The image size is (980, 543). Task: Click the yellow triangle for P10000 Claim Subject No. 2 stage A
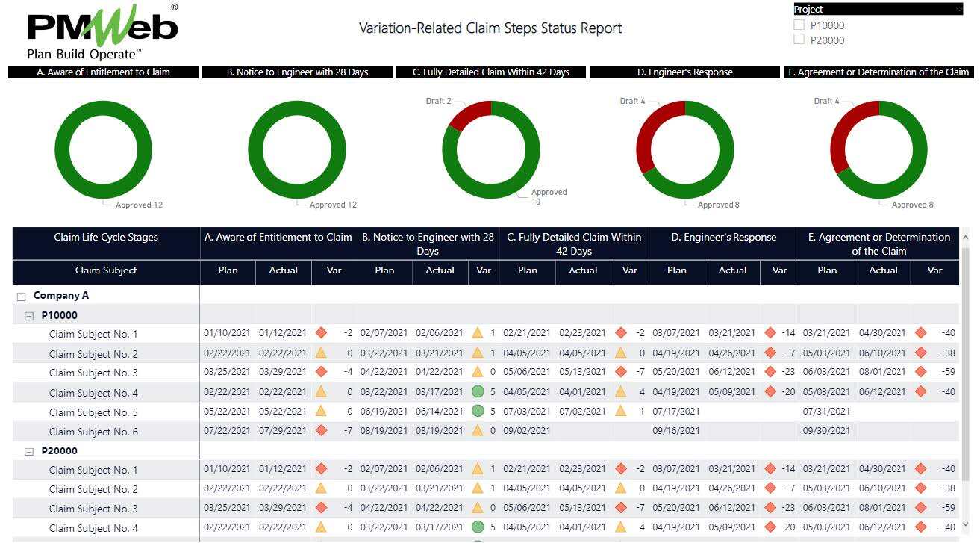pyautogui.click(x=321, y=353)
